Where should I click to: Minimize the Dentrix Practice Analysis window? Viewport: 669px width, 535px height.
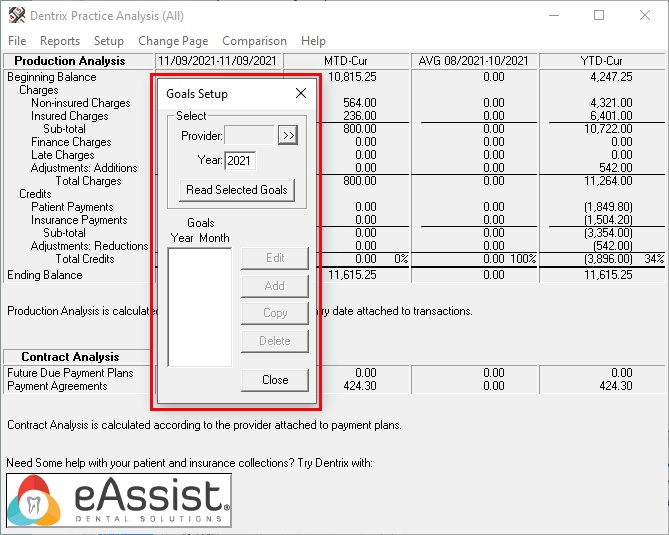tap(554, 15)
